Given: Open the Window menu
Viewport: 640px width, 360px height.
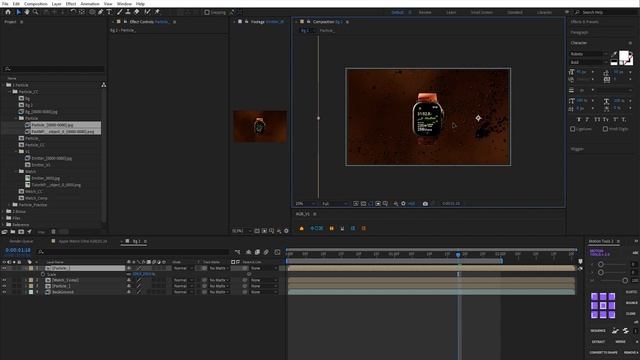Looking at the screenshot, I should (x=124, y=4).
